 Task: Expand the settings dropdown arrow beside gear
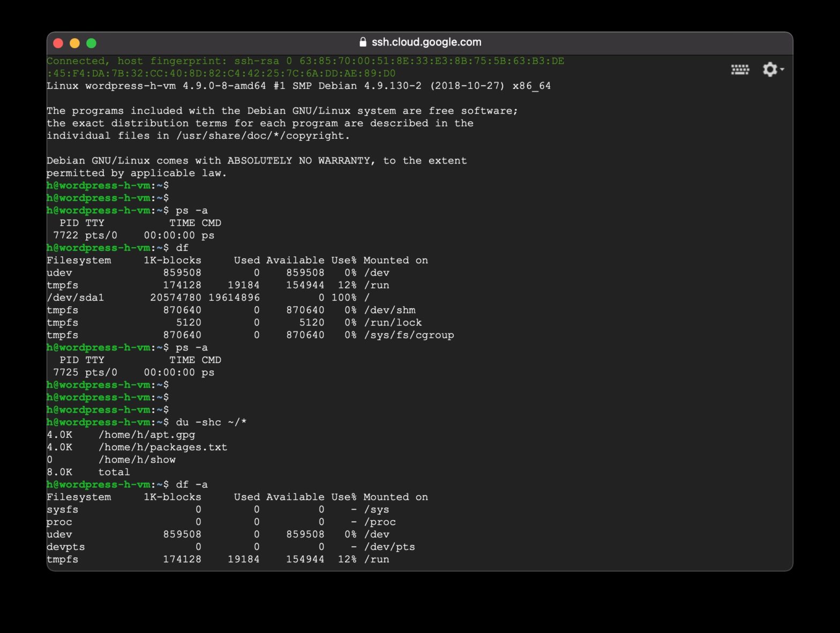point(783,70)
